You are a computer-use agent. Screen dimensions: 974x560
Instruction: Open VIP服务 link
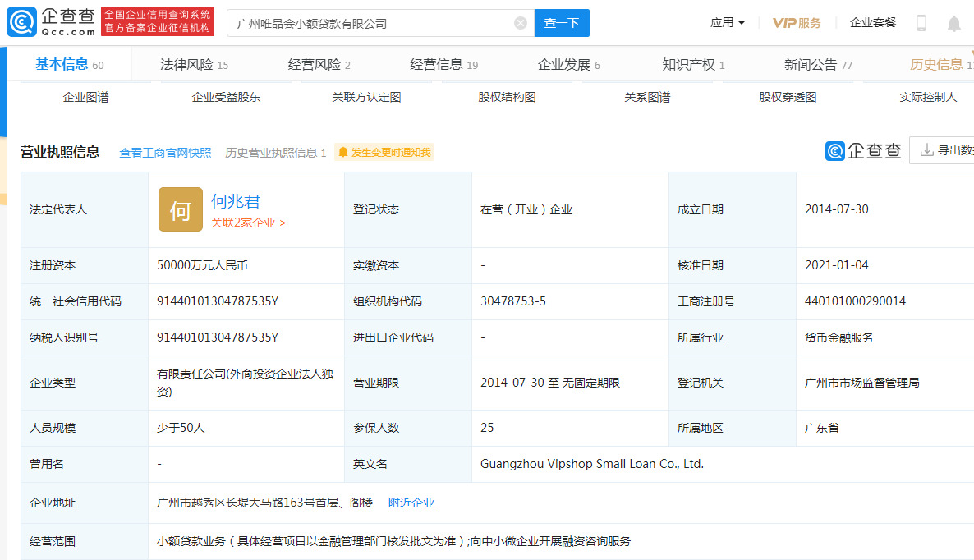tap(797, 23)
